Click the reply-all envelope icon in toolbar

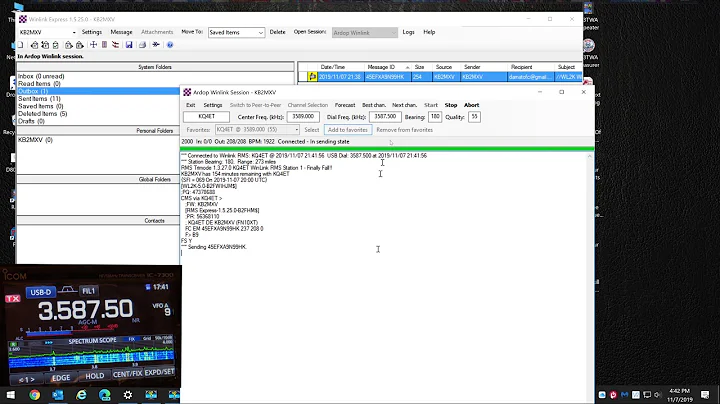[x=45, y=45]
